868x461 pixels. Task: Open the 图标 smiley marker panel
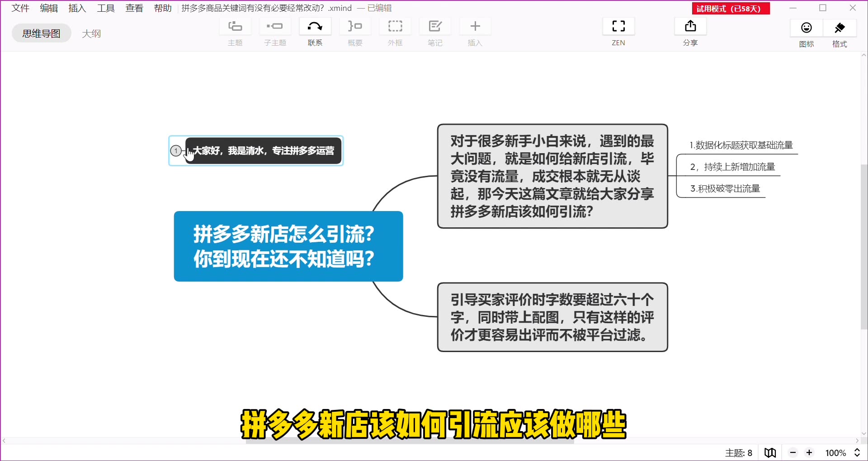[807, 28]
